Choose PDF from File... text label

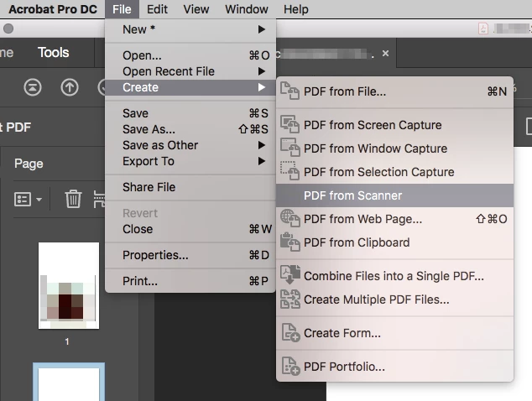[x=345, y=91]
